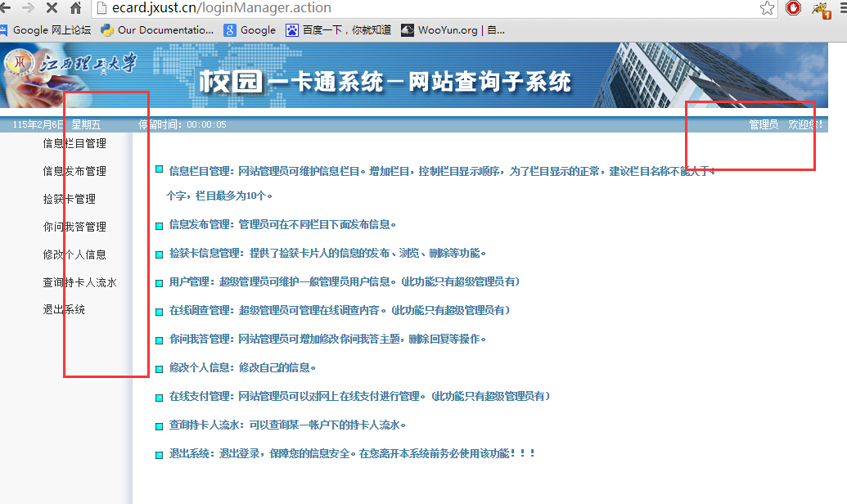Click the university logo emblem in banner
The image size is (847, 504).
(x=19, y=63)
